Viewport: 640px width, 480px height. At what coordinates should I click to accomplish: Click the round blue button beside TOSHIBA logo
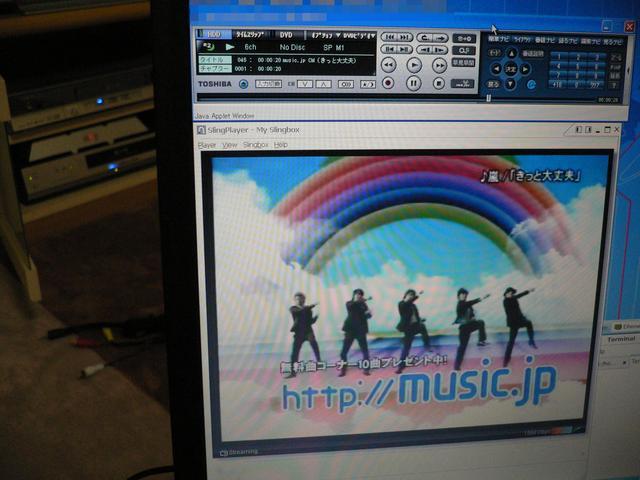point(244,84)
